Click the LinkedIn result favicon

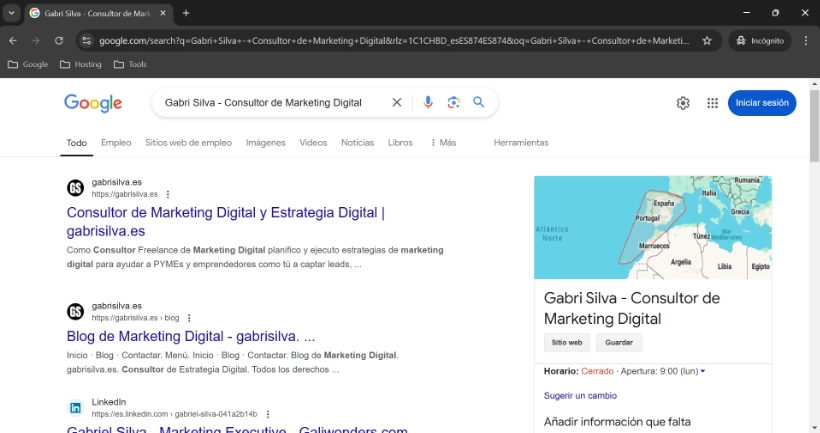[x=75, y=408]
